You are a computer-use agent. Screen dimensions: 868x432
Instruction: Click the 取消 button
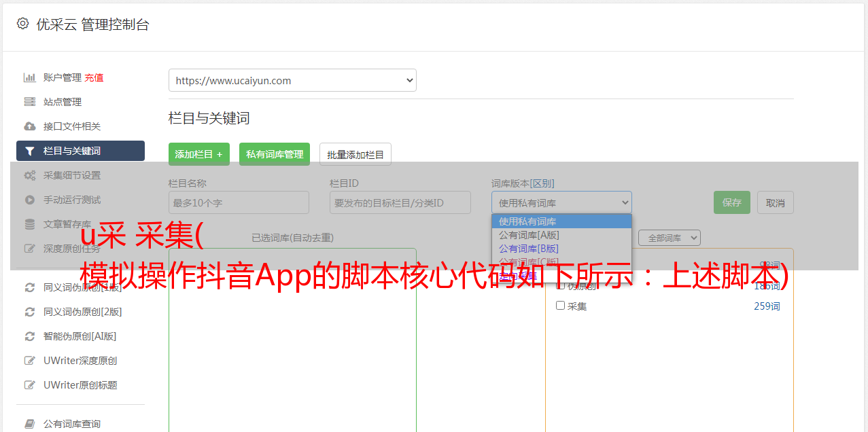776,202
